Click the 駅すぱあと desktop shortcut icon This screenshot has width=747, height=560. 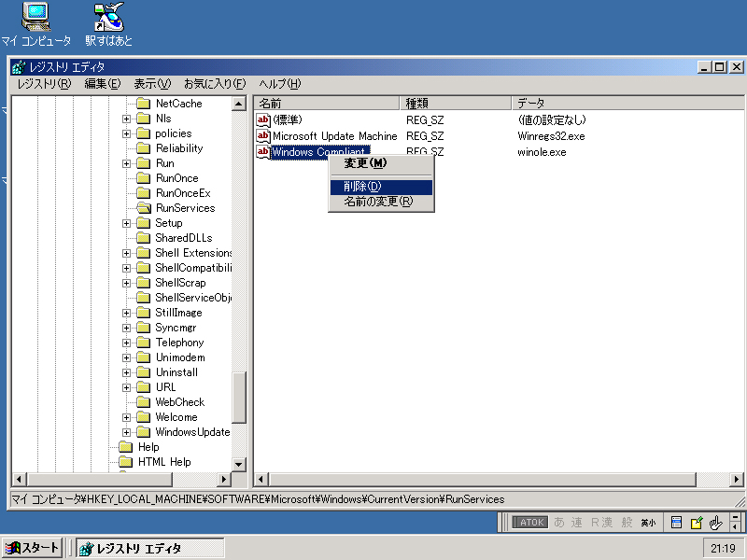[x=108, y=17]
